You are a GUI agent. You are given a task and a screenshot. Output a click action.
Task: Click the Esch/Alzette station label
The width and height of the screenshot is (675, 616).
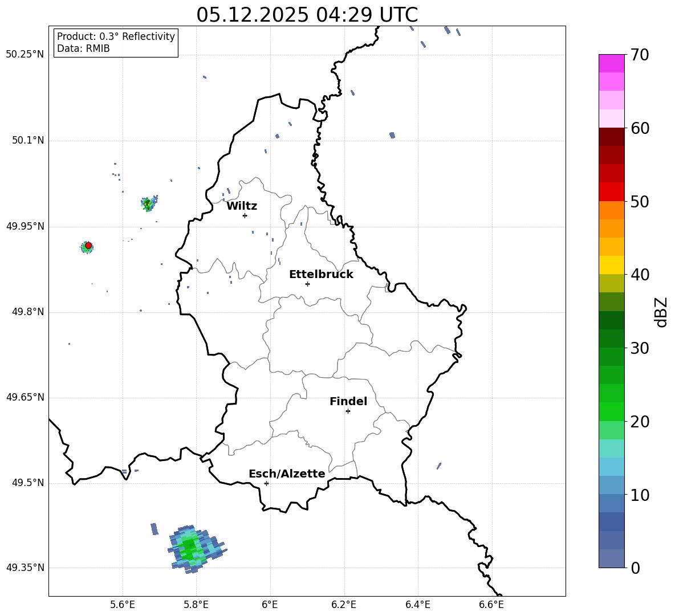[x=287, y=474]
